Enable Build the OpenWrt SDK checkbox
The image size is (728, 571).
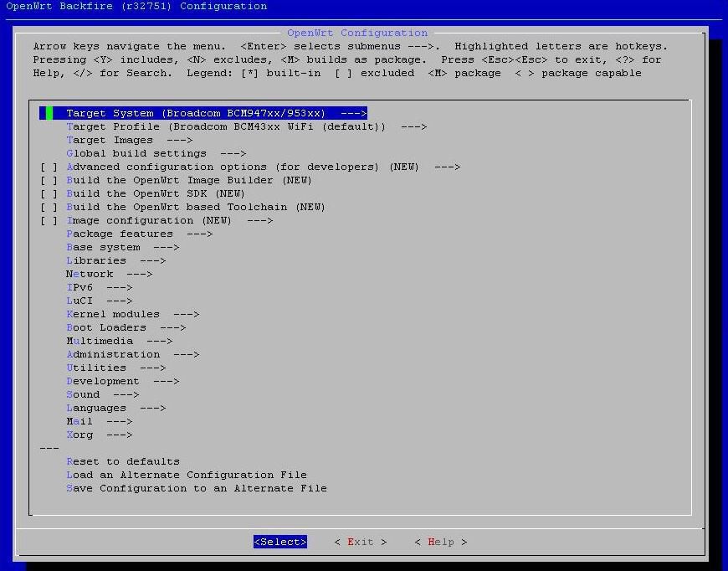[49, 194]
